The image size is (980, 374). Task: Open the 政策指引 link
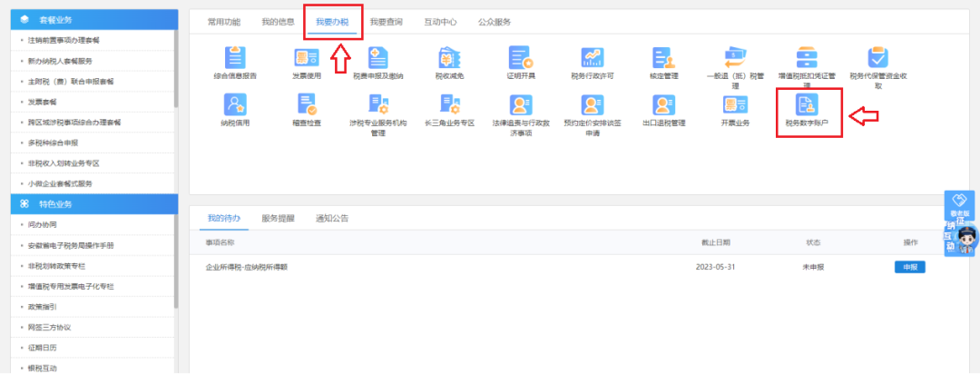pos(42,307)
